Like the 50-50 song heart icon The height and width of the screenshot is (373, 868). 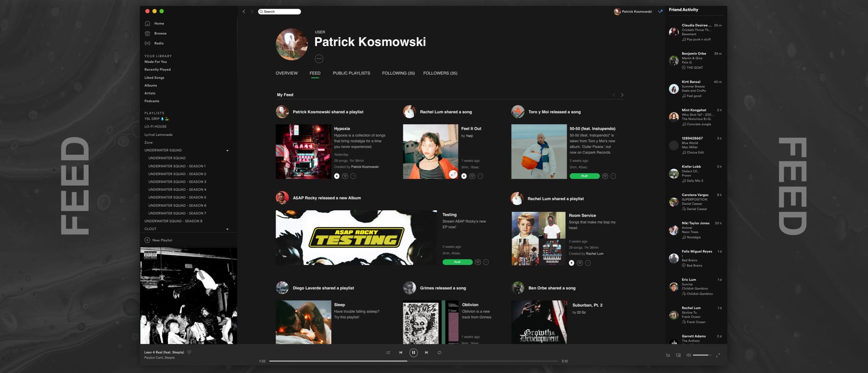point(605,176)
